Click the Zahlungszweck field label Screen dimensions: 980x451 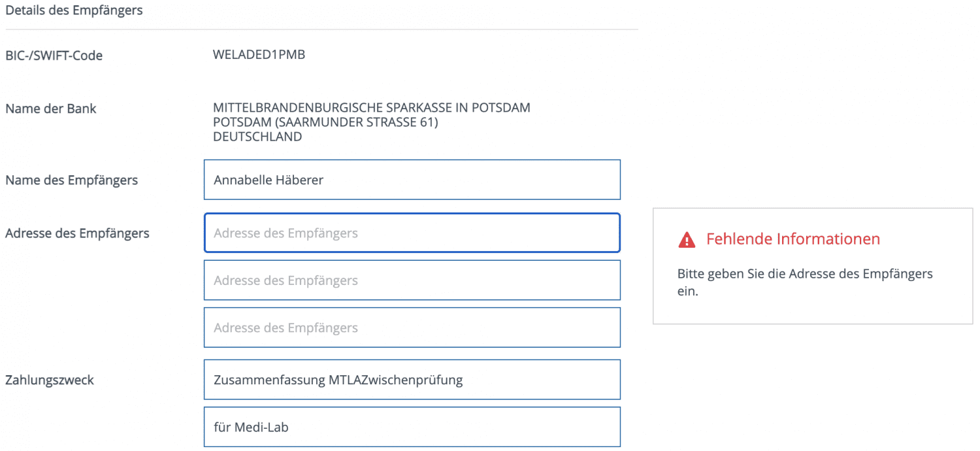[x=50, y=380]
